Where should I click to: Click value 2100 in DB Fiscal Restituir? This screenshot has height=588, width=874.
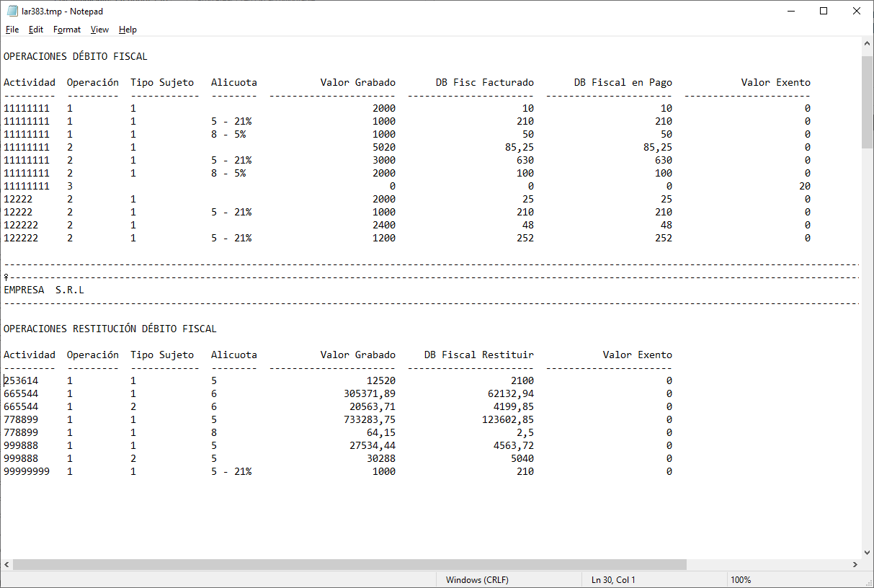(x=522, y=380)
